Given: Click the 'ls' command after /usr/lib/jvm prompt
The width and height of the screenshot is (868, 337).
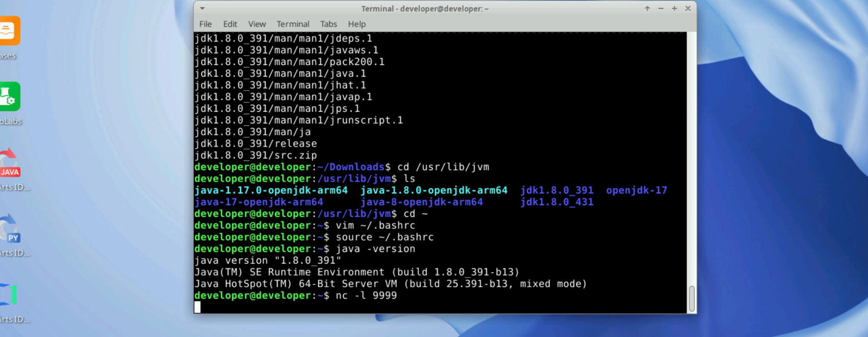Looking at the screenshot, I should point(409,179).
